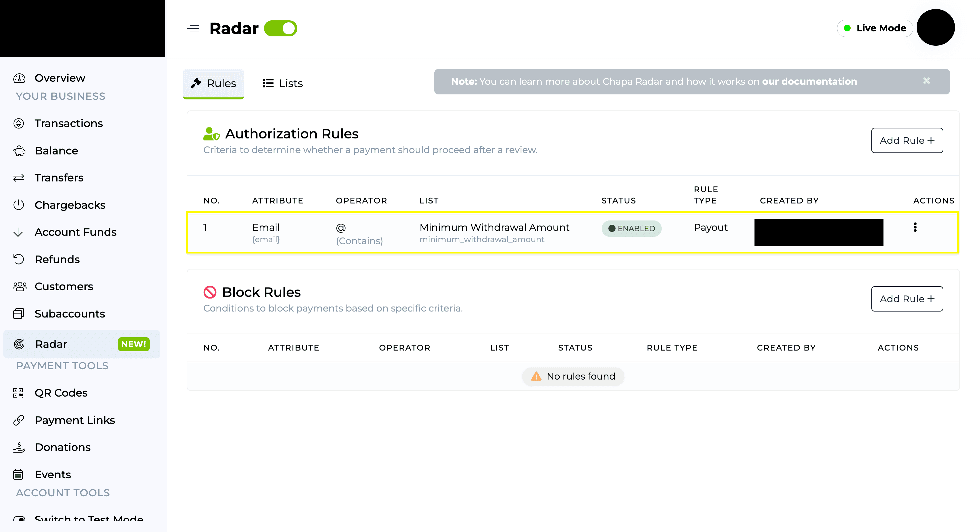Open the three-dot actions menu for rule 1

click(915, 227)
